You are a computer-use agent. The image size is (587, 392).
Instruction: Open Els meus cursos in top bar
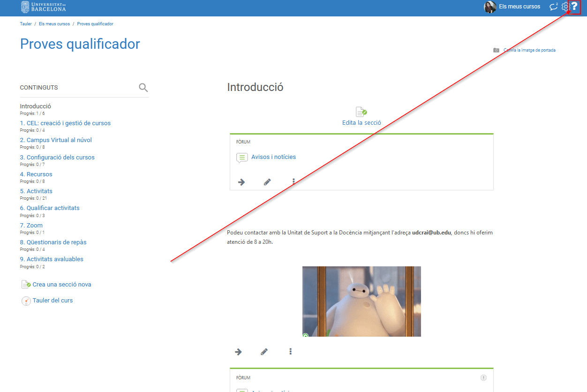(x=519, y=7)
